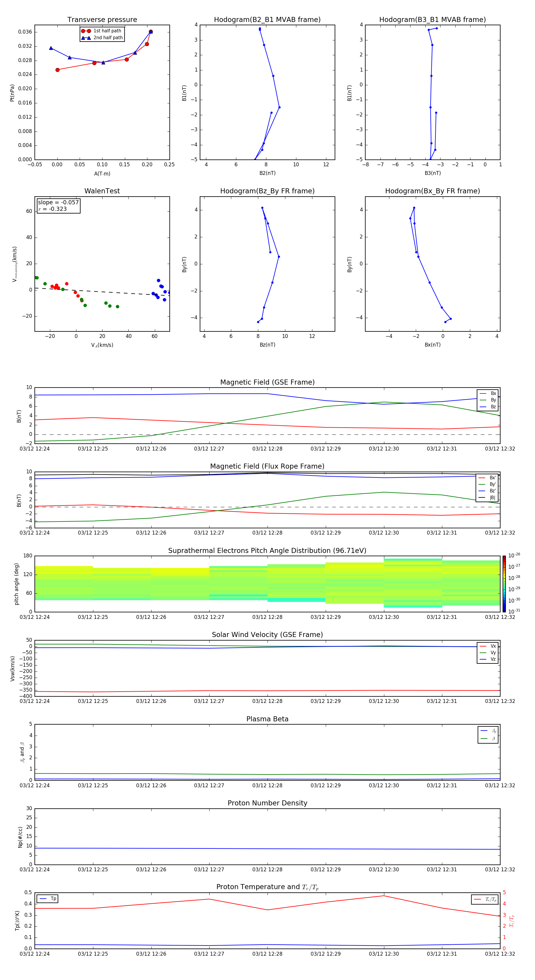This screenshot has width=535, height=980.
Task: Click the 'Np(#/cc)' axis label
Action: (20, 837)
